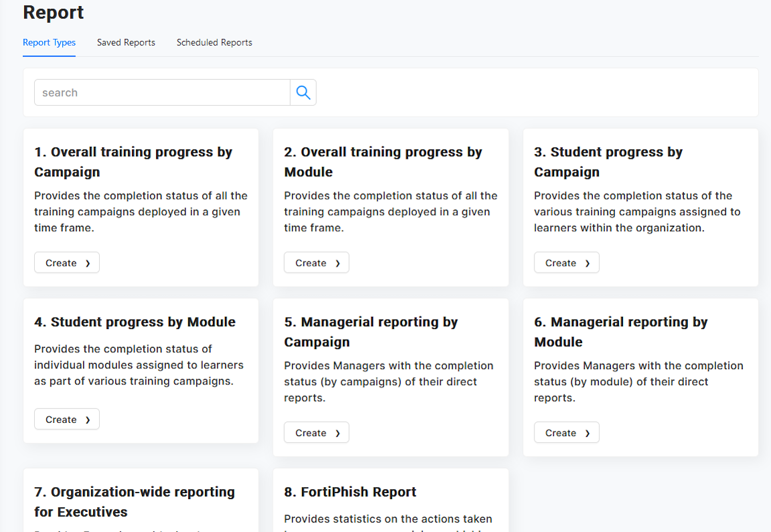The width and height of the screenshot is (771, 532).
Task: Create Overall training progress by Campaign report
Action: 67,263
